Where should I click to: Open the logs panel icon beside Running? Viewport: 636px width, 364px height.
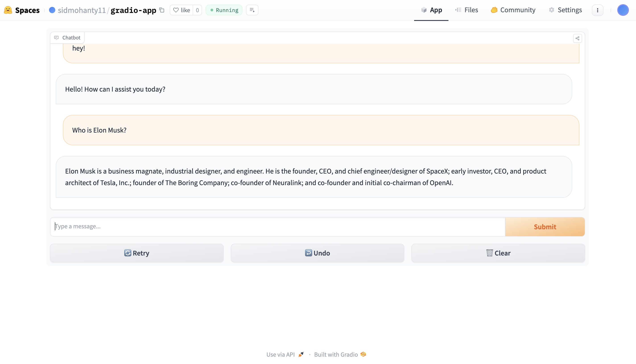pos(252,10)
